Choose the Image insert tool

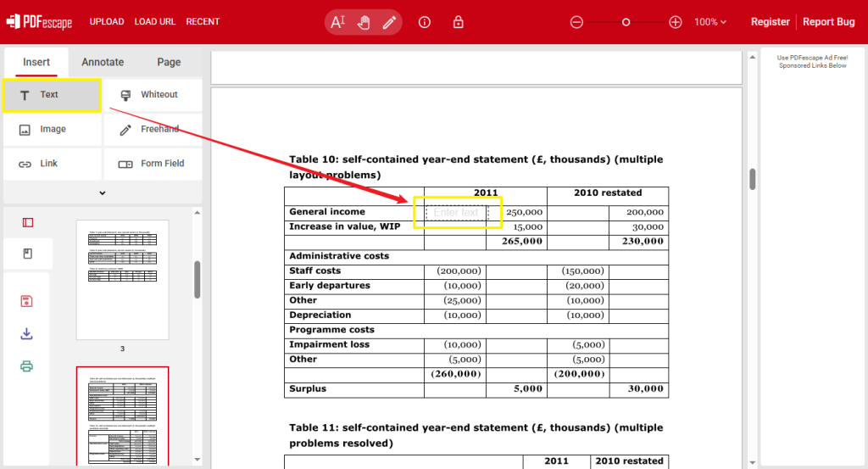(x=52, y=129)
